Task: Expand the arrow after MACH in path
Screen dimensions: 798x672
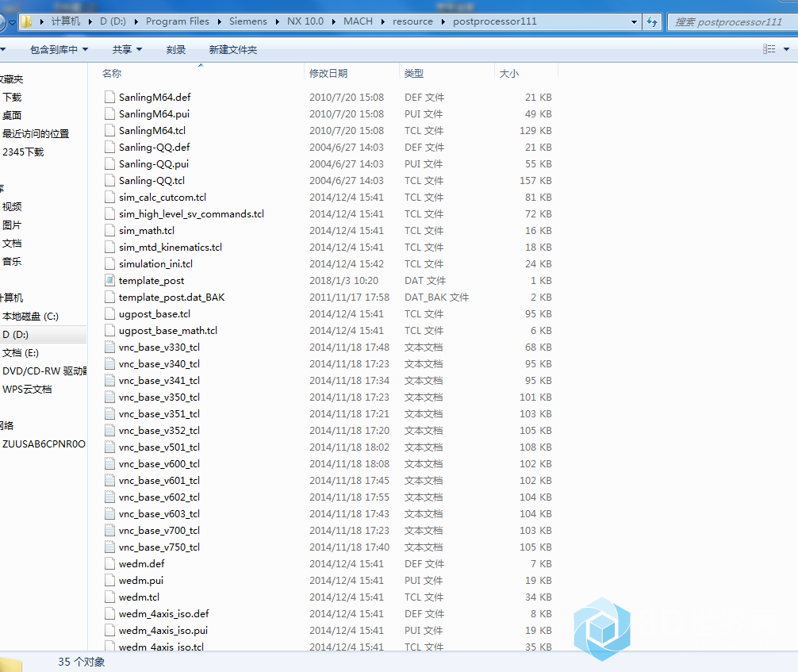Action: [x=382, y=21]
